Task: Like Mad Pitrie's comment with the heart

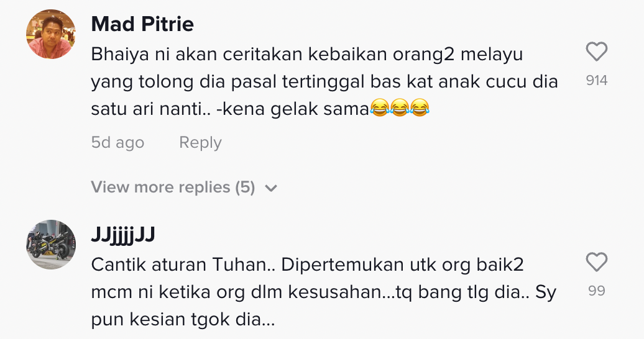Action: tap(596, 52)
